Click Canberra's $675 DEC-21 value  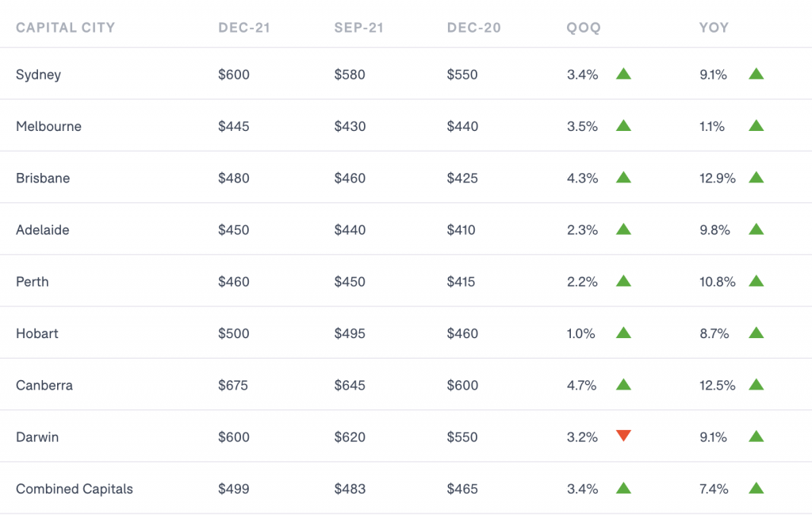point(233,386)
